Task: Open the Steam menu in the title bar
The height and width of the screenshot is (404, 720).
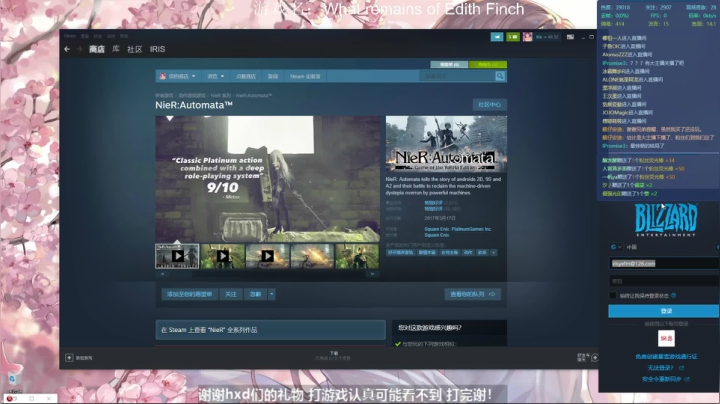Action: (70, 36)
